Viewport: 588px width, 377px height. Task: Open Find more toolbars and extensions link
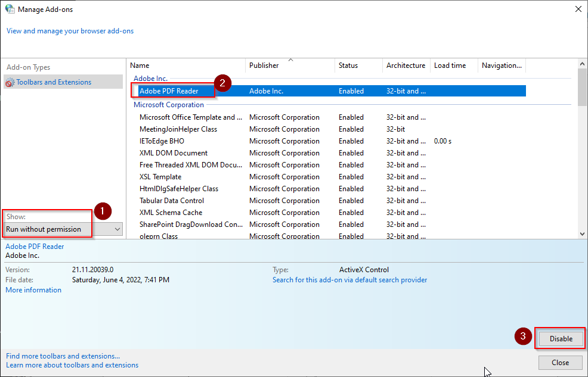pos(63,356)
